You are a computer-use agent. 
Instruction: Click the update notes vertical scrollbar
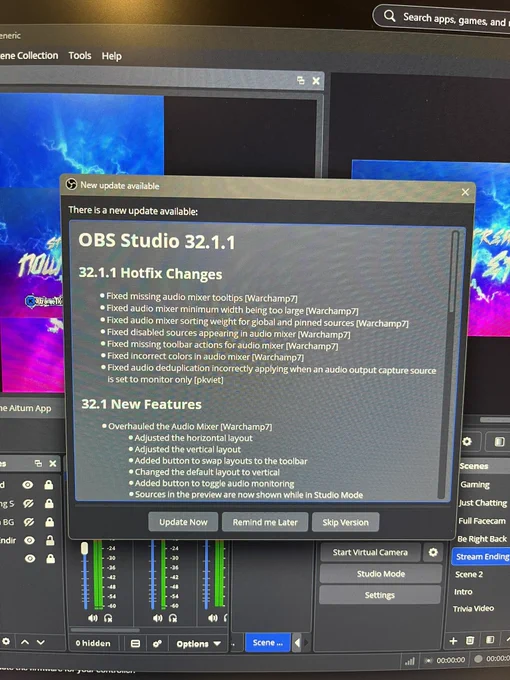coord(454,271)
